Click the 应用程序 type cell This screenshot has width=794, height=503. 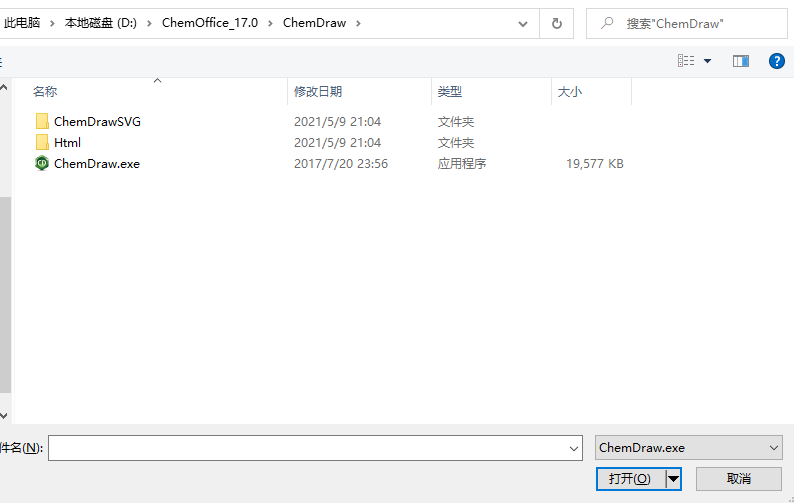(462, 164)
